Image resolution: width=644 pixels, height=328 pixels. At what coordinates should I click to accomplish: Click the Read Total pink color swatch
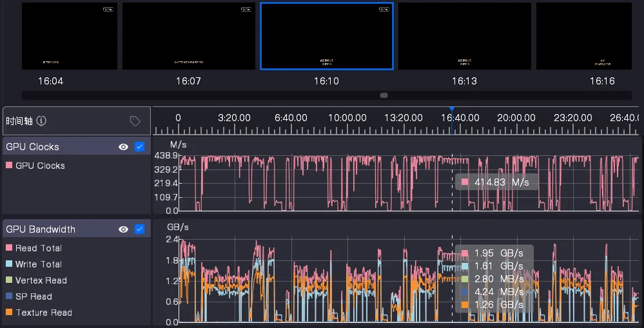click(x=9, y=248)
